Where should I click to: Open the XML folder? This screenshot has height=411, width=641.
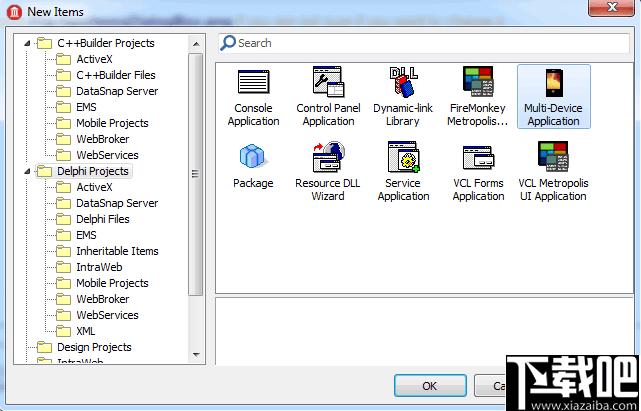[x=76, y=331]
